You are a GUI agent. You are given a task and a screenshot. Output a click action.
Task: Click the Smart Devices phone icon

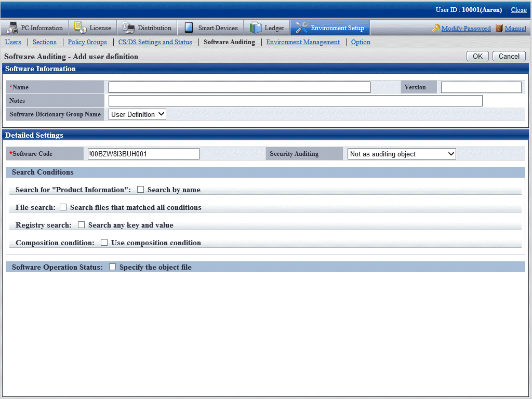tap(189, 28)
